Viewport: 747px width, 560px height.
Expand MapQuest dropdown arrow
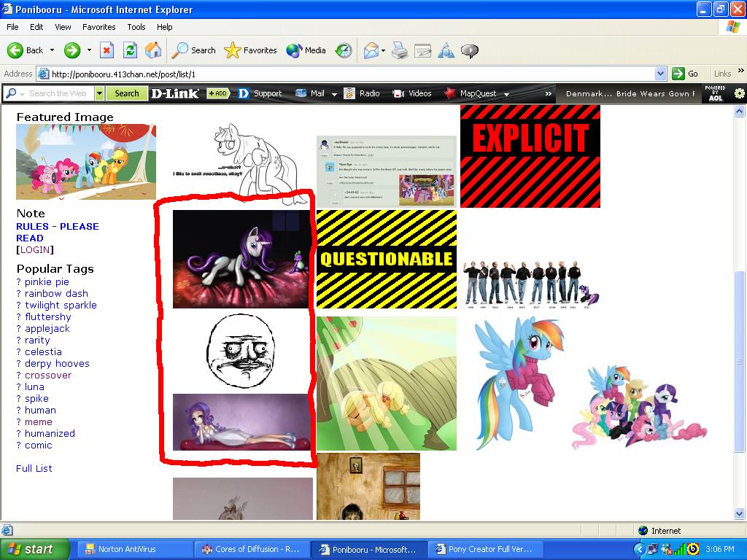point(506,94)
